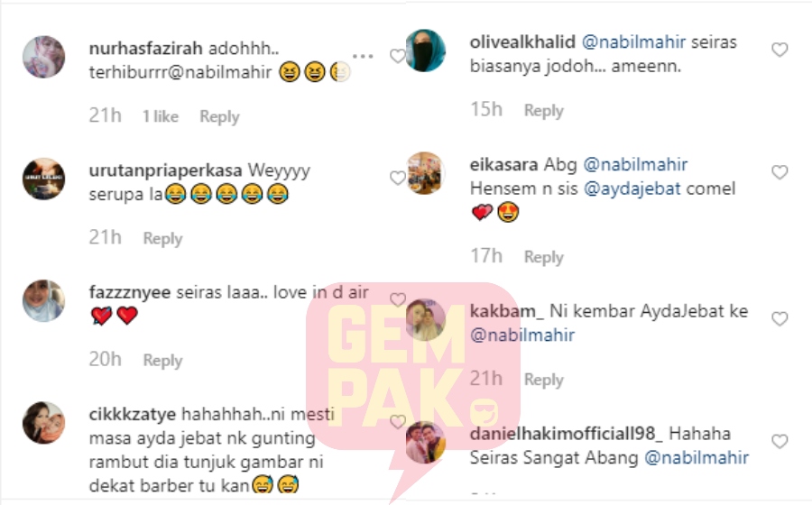Image resolution: width=812 pixels, height=505 pixels.
Task: Like eikasara's comment with heart icon
Action: pyautogui.click(x=780, y=172)
